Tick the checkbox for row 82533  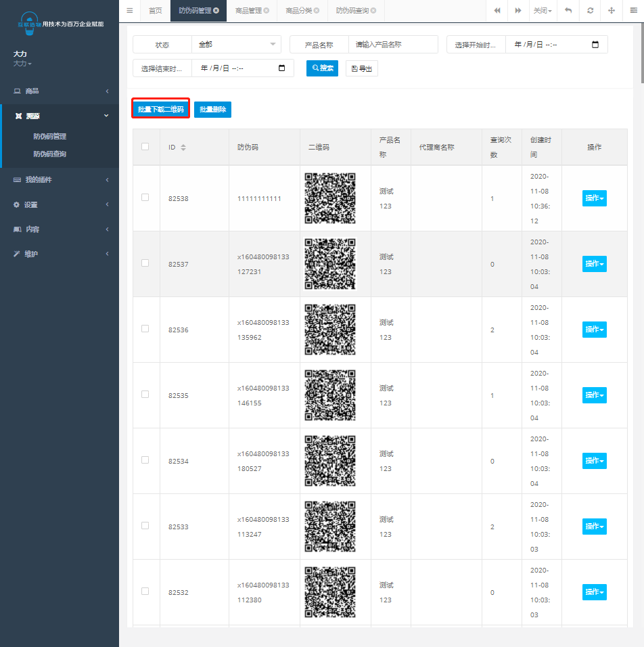[x=145, y=526]
